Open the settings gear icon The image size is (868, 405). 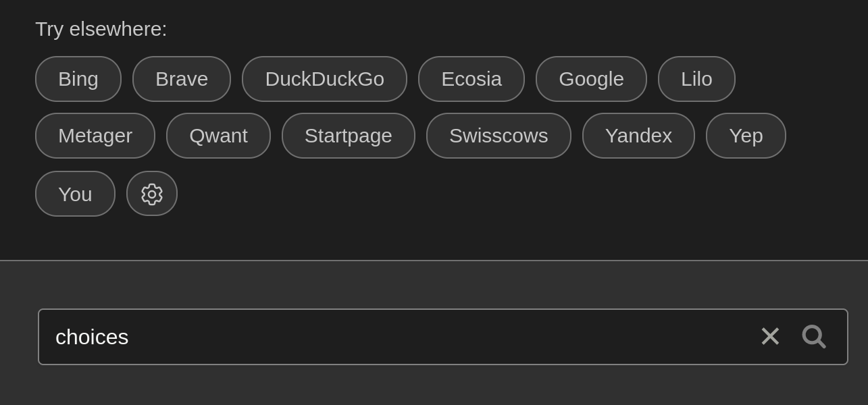point(151,194)
